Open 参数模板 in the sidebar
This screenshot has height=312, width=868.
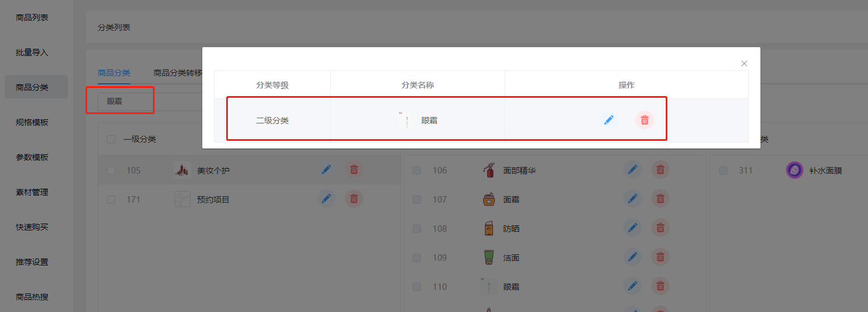point(32,157)
